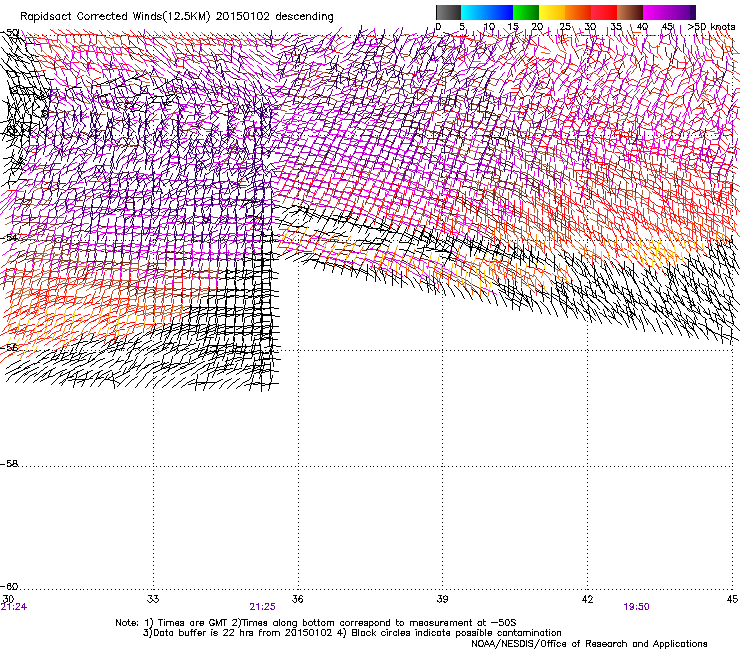The height and width of the screenshot is (650, 740).
Task: Click the longitude axis label 39
Action: pos(442,599)
